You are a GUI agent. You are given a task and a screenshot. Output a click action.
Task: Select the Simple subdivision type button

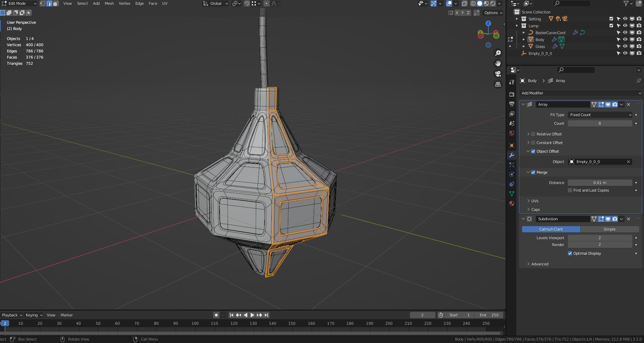point(609,229)
